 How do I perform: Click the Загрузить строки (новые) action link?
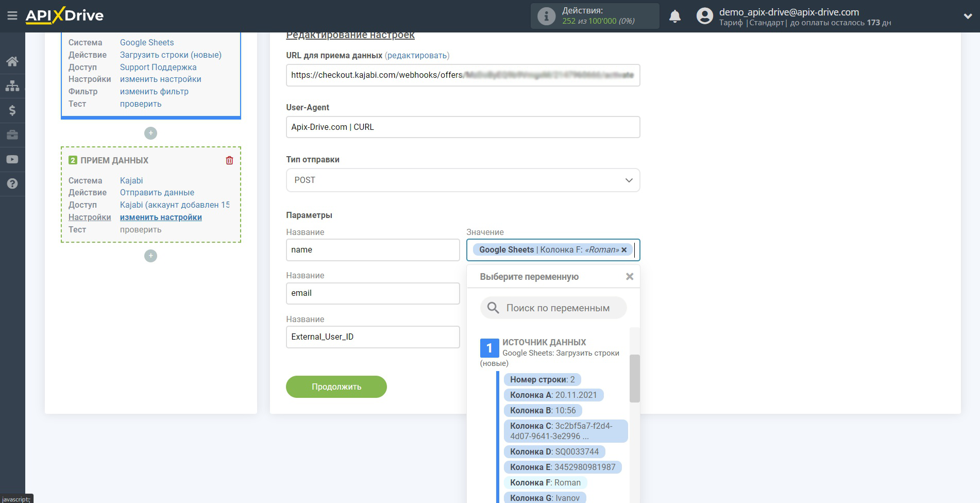pyautogui.click(x=171, y=55)
